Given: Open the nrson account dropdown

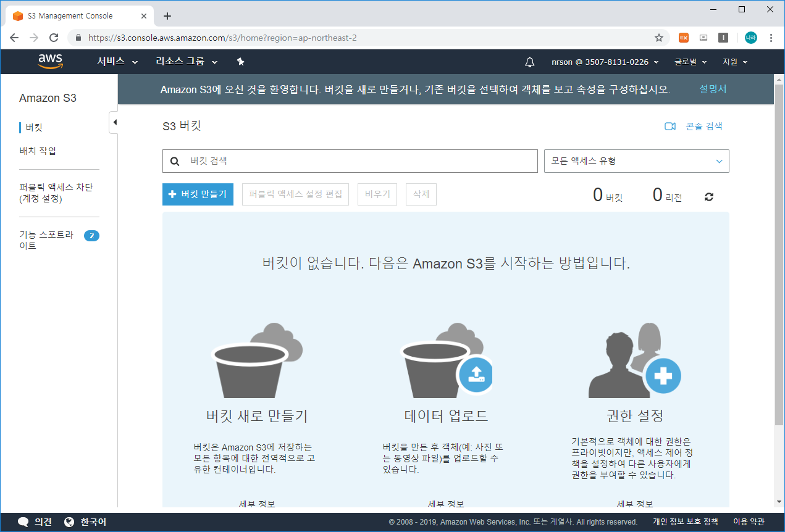Looking at the screenshot, I should pyautogui.click(x=605, y=62).
